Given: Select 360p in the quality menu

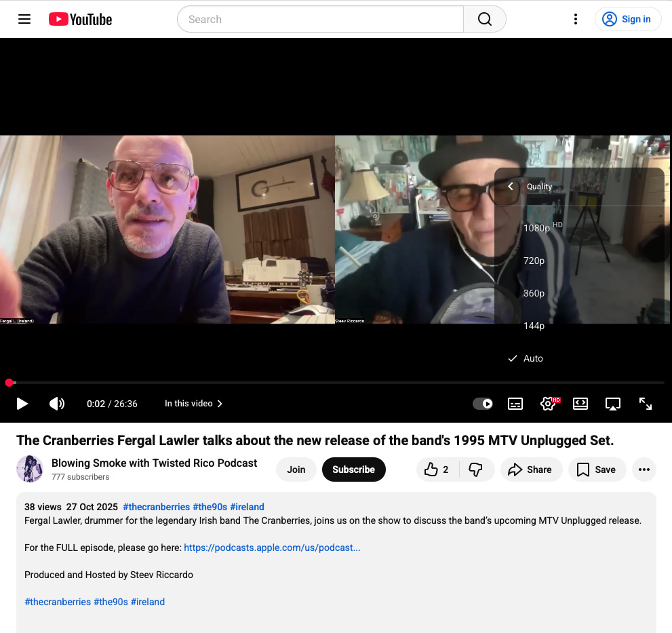Looking at the screenshot, I should click(534, 293).
